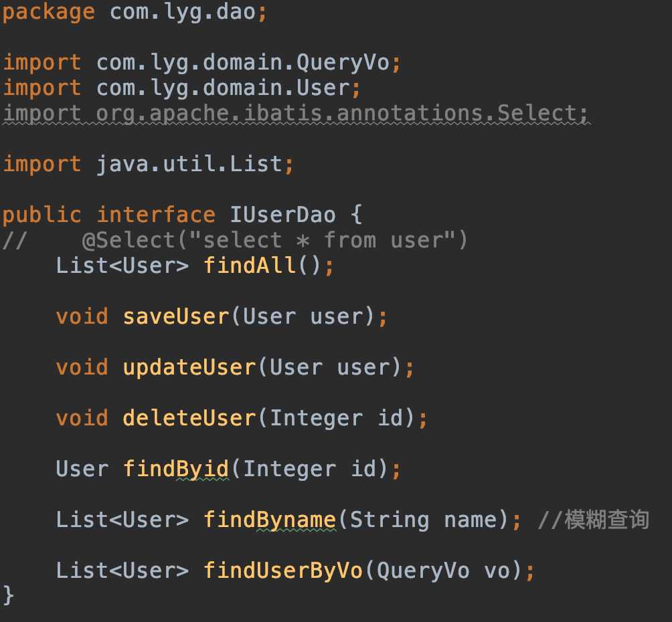Click the saveUser method declaration
Viewport: 672px width, 622px height.
click(x=177, y=316)
